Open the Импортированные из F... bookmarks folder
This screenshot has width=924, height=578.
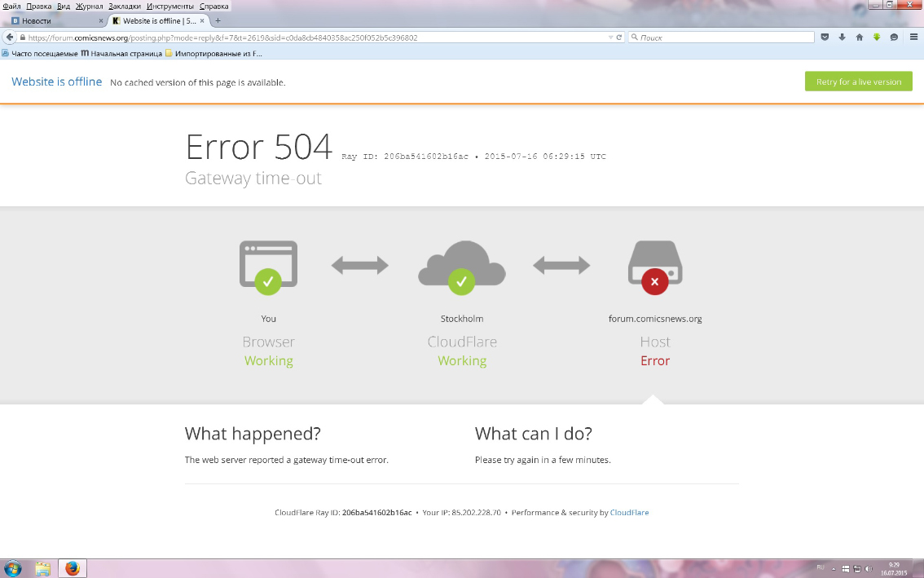[x=214, y=54]
